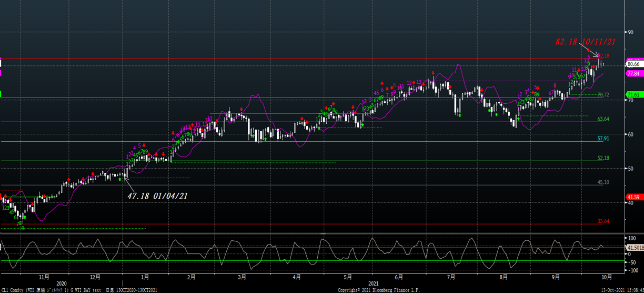This screenshot has width=644, height=293.
Task: Click the red 33.64 level label
Action: (x=603, y=221)
